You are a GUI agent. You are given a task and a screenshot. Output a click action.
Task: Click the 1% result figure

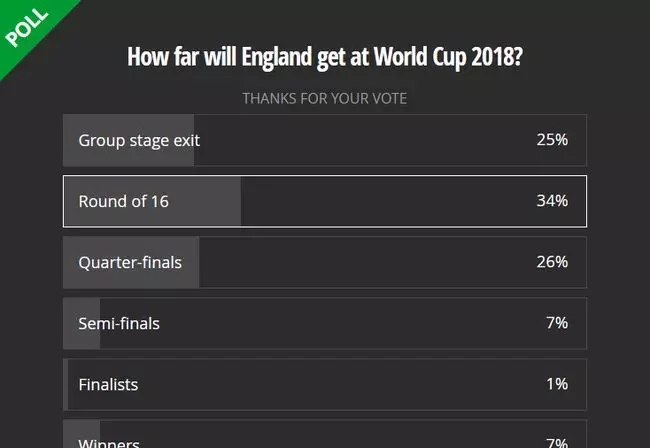(556, 384)
